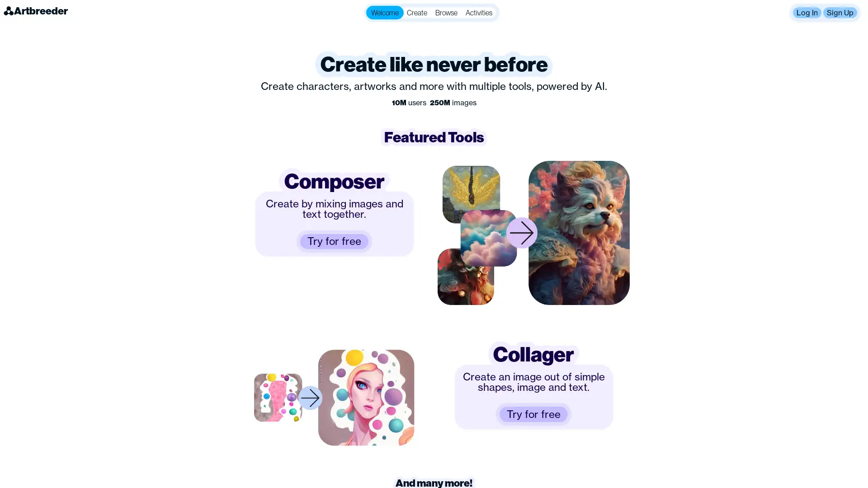Click the Composer tool arrow icon
This screenshot has width=868, height=488.
coord(522,232)
